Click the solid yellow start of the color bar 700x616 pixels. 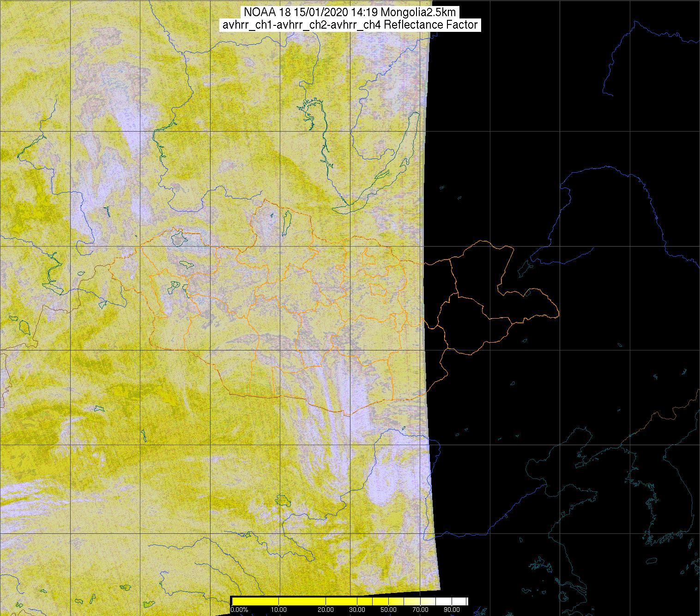tap(255, 601)
